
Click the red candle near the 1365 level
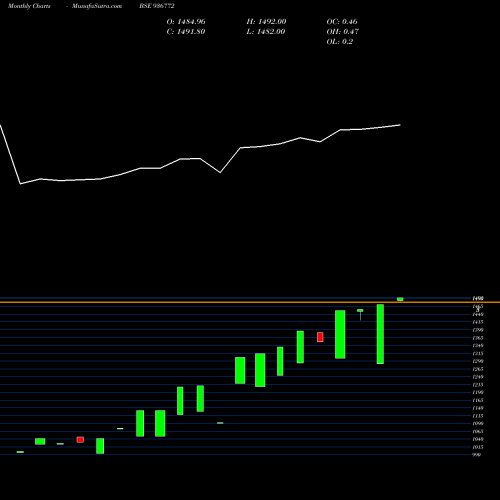320,337
